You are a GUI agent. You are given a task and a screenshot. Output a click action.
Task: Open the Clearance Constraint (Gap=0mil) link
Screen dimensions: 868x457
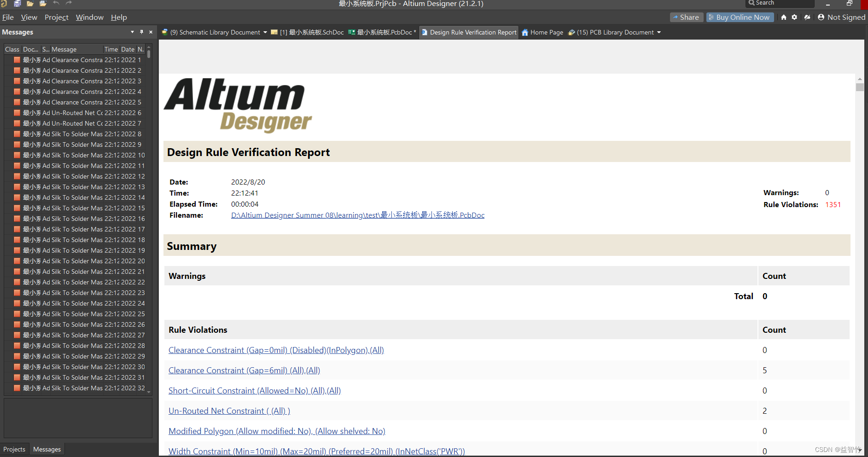point(276,350)
